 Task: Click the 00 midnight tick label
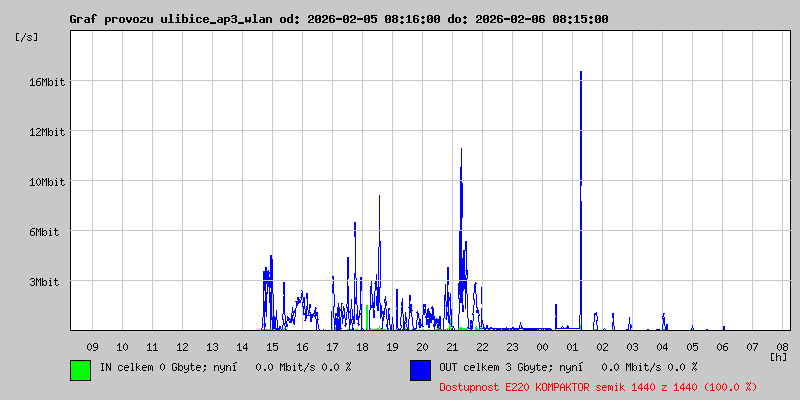click(x=542, y=347)
